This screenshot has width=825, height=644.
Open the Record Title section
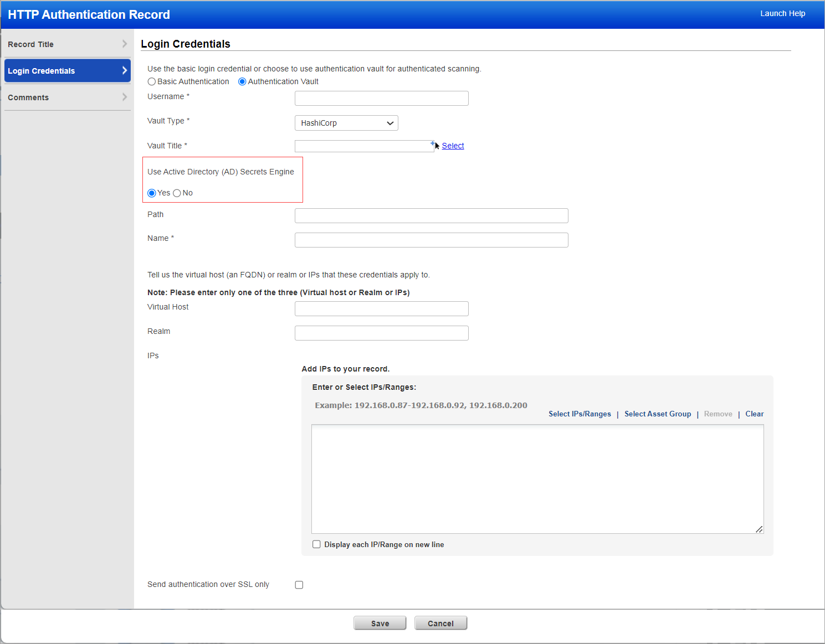point(67,44)
